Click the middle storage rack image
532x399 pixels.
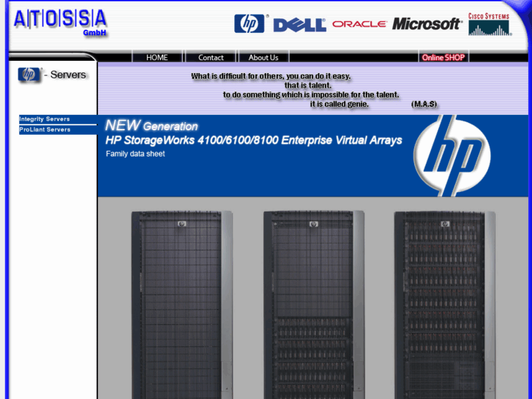[x=314, y=305]
